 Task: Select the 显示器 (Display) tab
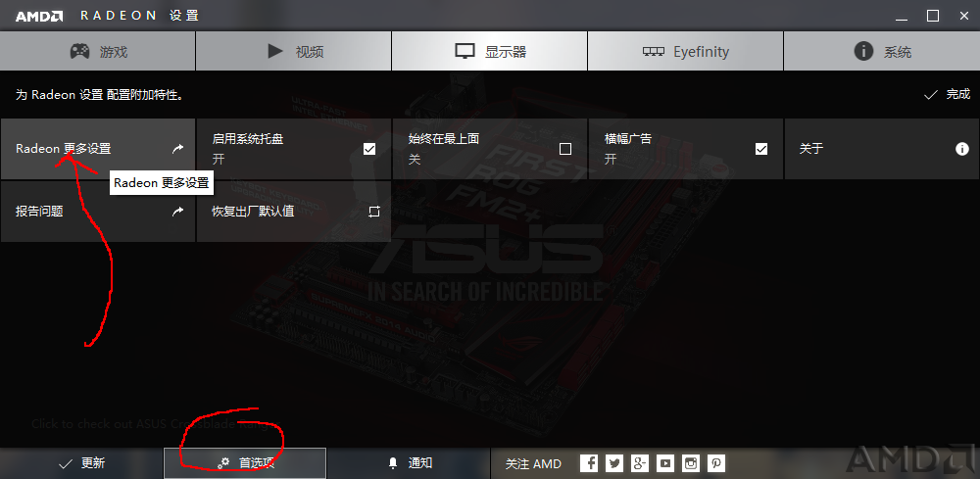point(489,51)
